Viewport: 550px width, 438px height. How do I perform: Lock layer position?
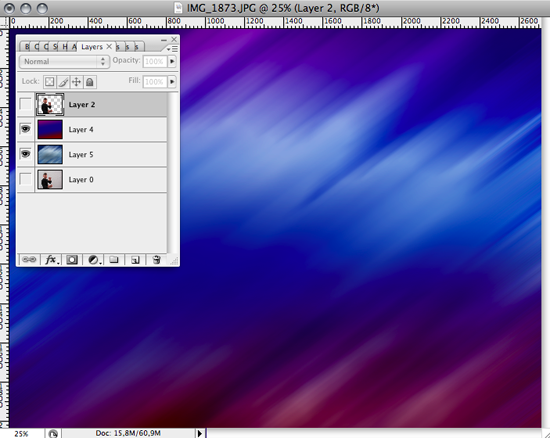tap(76, 82)
